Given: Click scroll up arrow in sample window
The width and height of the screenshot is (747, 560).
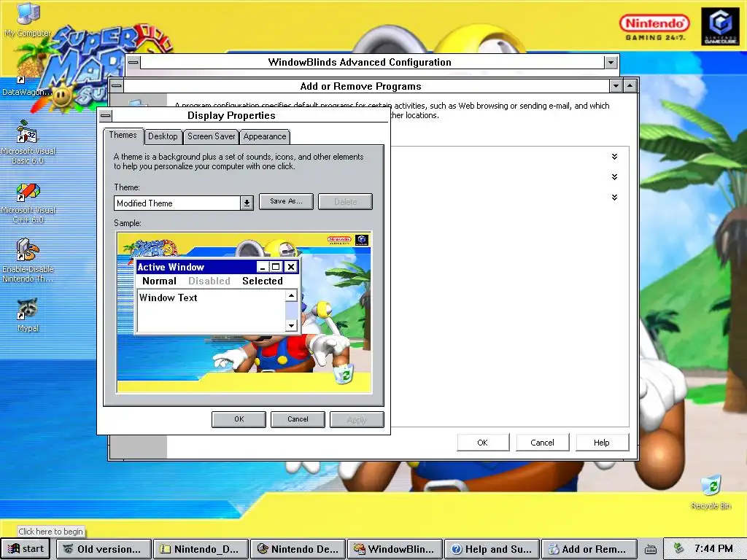Looking at the screenshot, I should coord(291,296).
